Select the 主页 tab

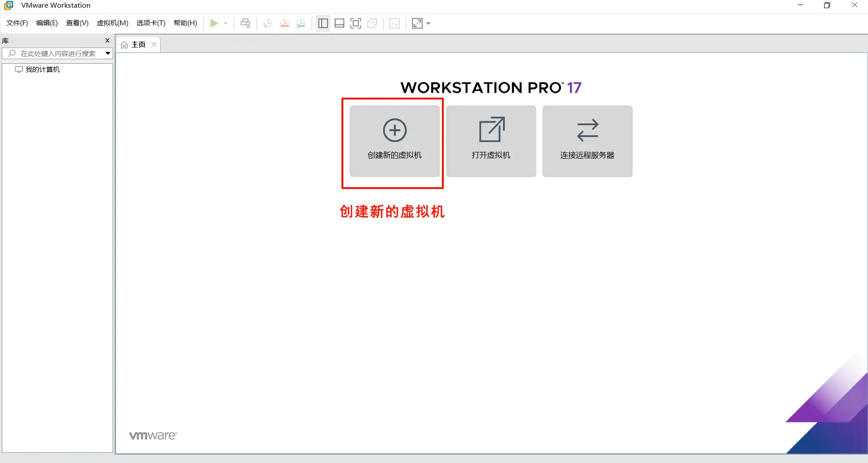click(x=138, y=44)
